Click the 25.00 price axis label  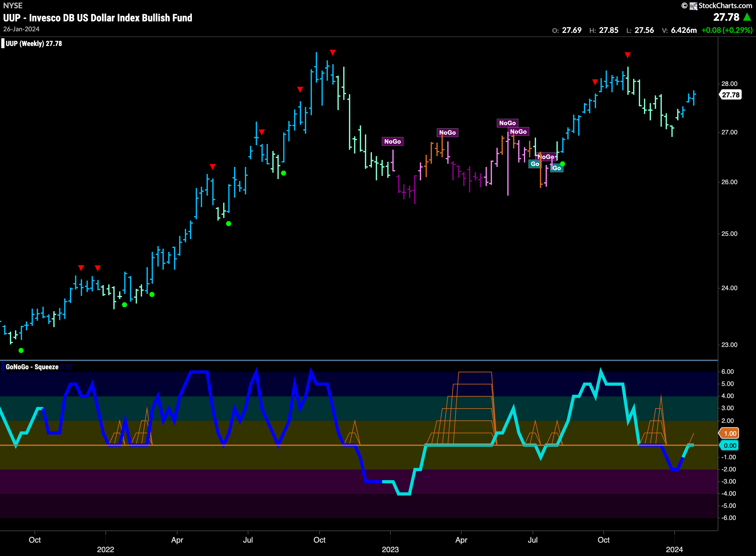tap(729, 234)
